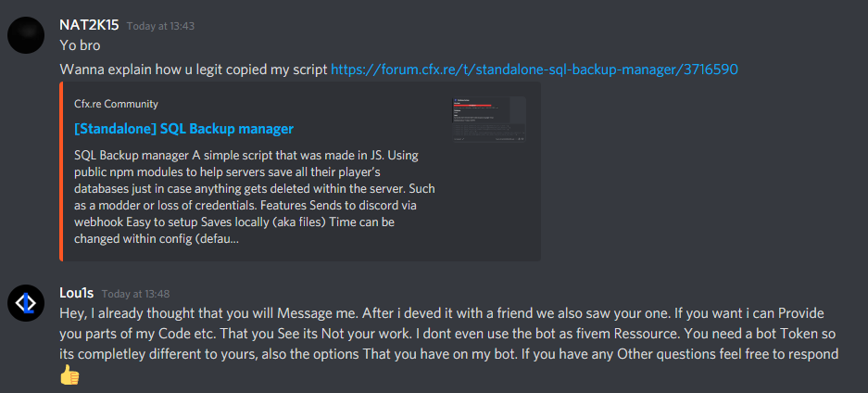Open Lou1s's profile avatar
868x393 pixels.
click(25, 303)
